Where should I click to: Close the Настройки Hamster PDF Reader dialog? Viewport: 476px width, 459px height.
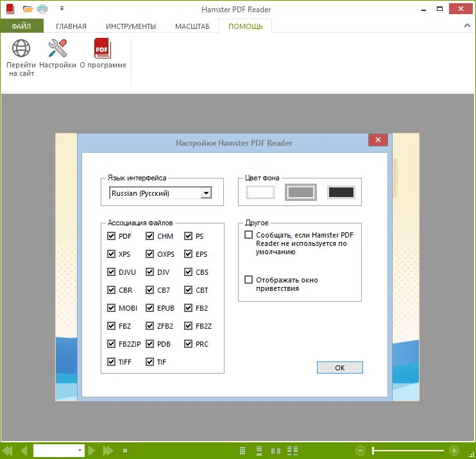pos(378,140)
